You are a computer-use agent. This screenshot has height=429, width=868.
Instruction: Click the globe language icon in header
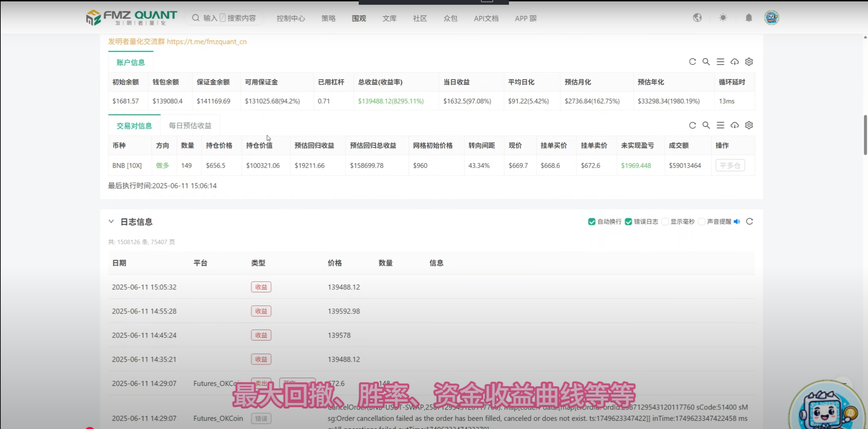coord(697,18)
